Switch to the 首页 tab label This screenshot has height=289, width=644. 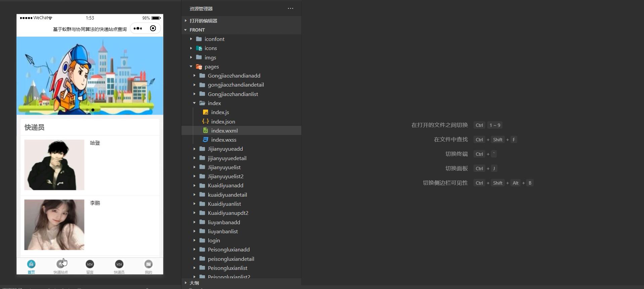(31, 272)
